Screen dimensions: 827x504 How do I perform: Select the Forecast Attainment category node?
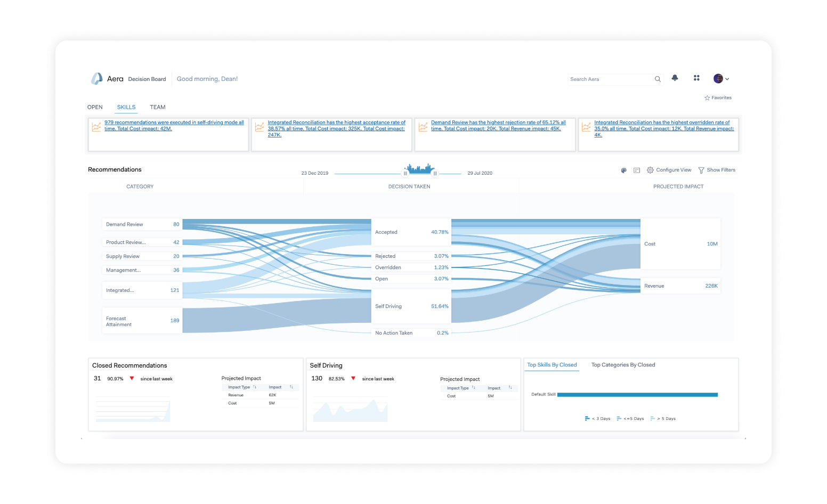coord(142,321)
